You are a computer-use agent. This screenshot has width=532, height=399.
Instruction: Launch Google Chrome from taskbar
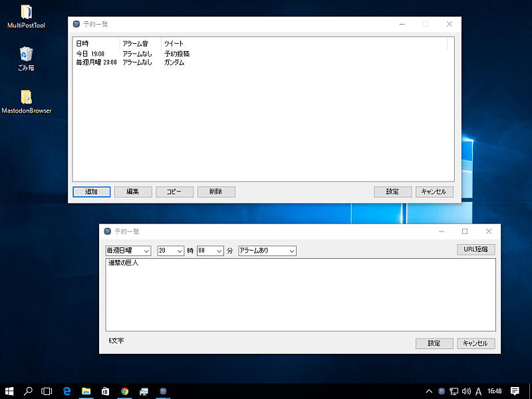tap(124, 391)
